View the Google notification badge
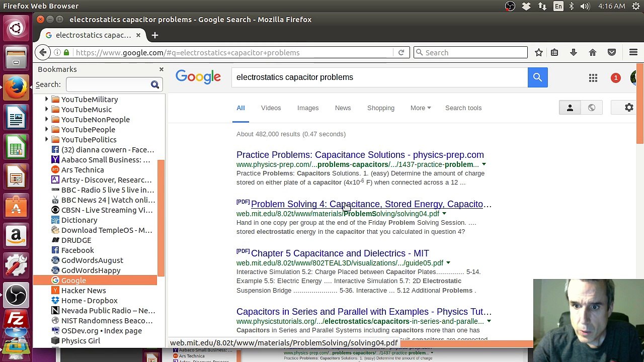The height and width of the screenshot is (362, 644). tap(615, 78)
